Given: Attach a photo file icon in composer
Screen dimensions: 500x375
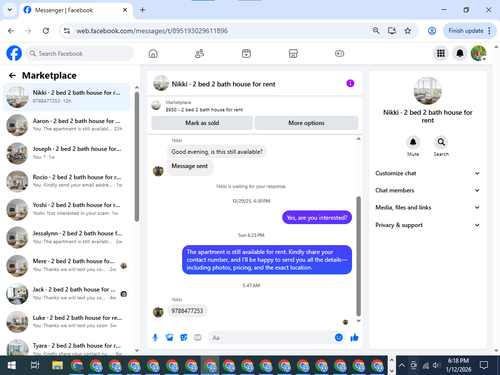Looking at the screenshot, I should click(x=170, y=338).
